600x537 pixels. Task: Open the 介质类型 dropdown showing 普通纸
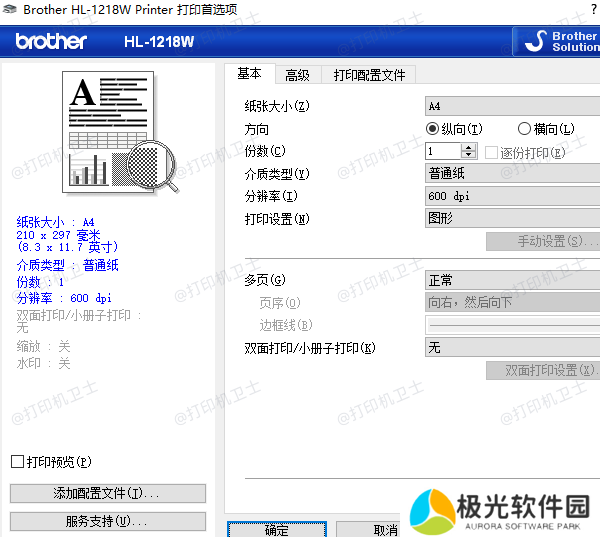512,173
